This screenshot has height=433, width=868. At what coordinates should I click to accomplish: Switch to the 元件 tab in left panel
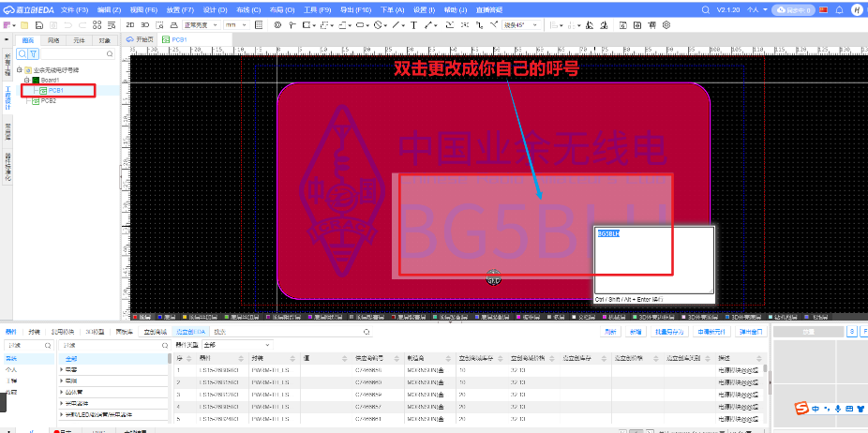(x=79, y=40)
